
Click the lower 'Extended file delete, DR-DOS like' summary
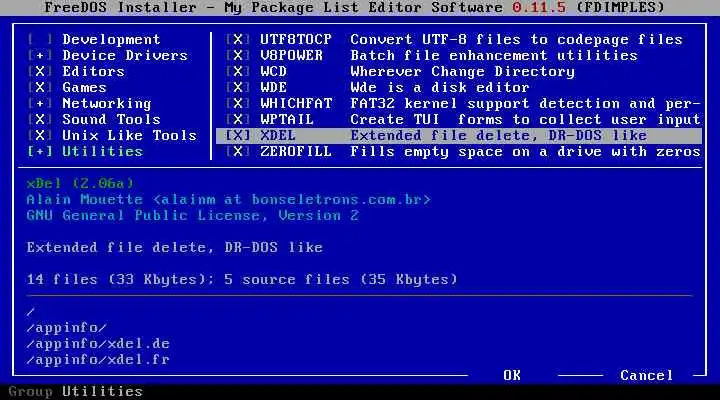[174, 248]
